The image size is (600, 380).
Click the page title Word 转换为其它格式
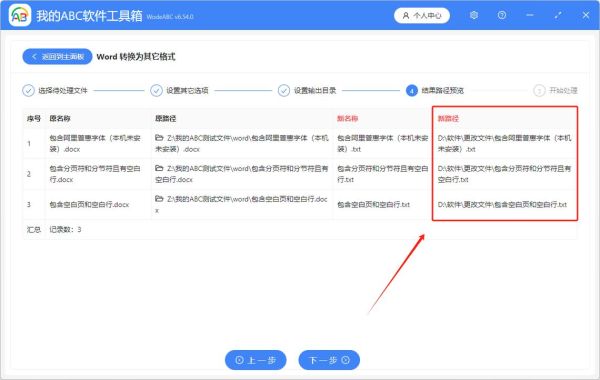click(x=136, y=57)
